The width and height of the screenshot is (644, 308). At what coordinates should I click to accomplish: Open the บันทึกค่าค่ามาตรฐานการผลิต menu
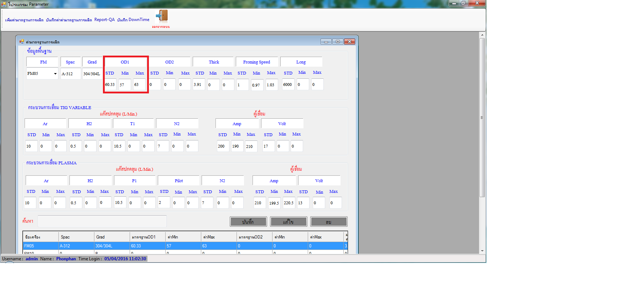pyautogui.click(x=69, y=20)
